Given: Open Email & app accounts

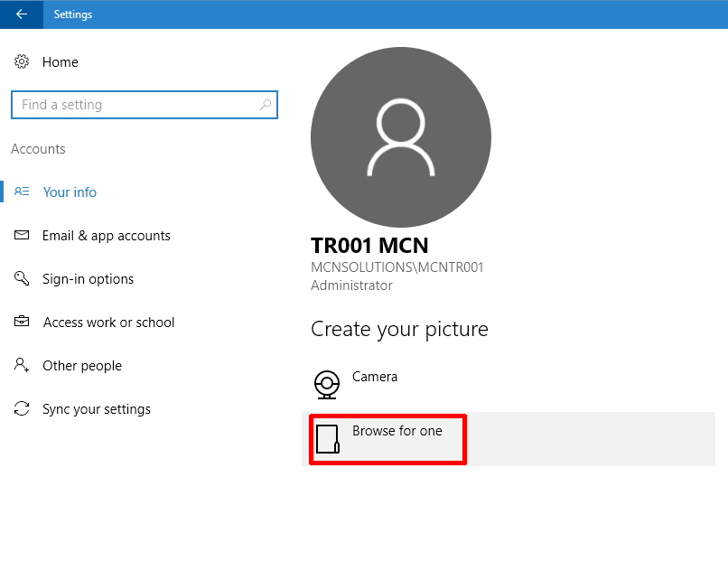Looking at the screenshot, I should [107, 236].
